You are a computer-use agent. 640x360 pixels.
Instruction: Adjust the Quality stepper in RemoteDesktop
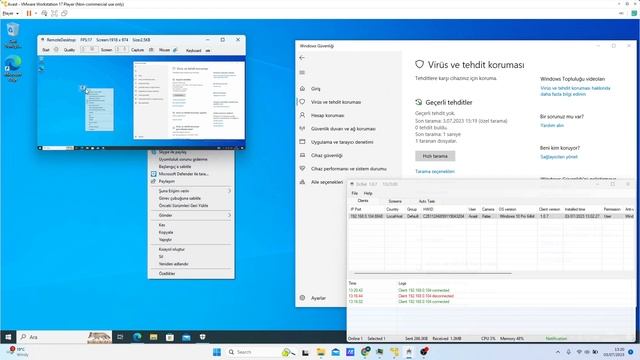(x=89, y=50)
